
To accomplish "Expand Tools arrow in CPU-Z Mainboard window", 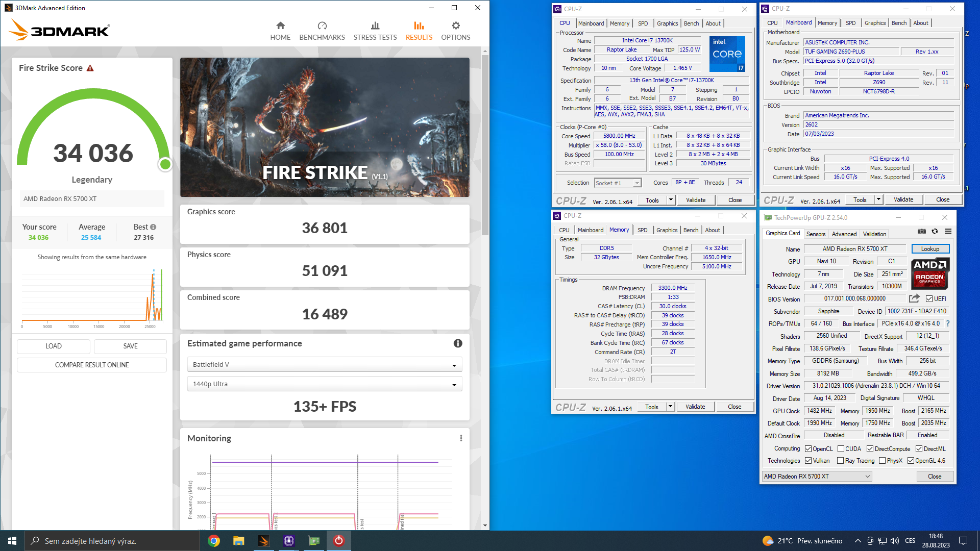I will pos(879,199).
